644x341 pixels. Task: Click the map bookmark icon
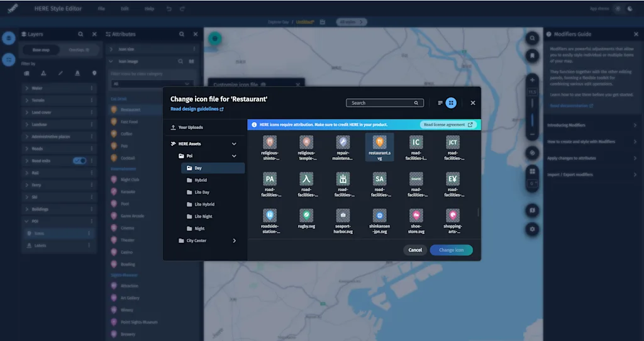point(532,55)
